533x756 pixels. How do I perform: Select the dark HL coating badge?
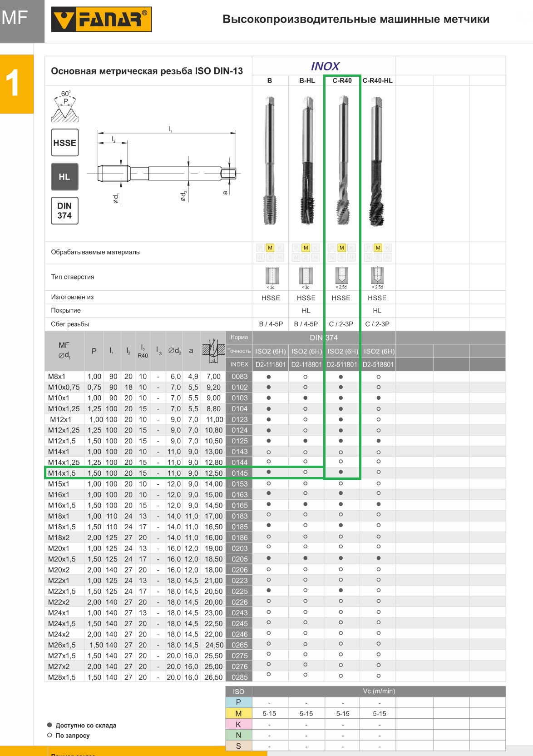tap(65, 177)
